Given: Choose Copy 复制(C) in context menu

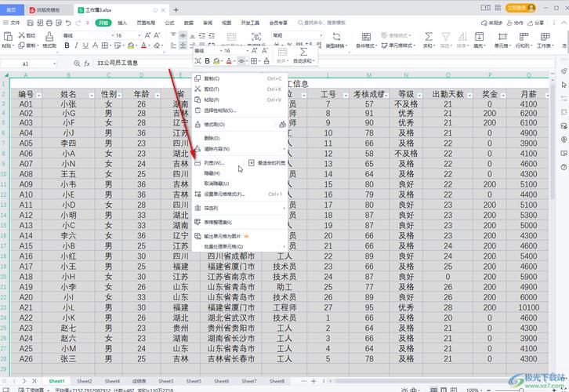Looking at the screenshot, I should point(240,78).
